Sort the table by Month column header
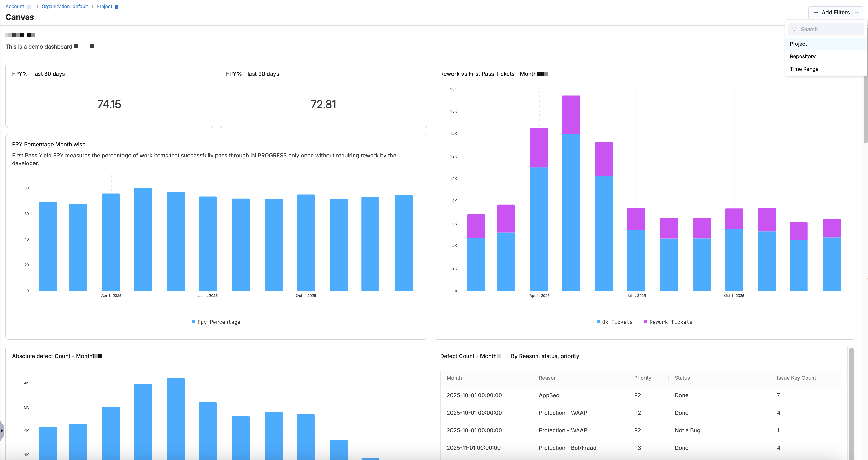The height and width of the screenshot is (460, 868). [454, 378]
